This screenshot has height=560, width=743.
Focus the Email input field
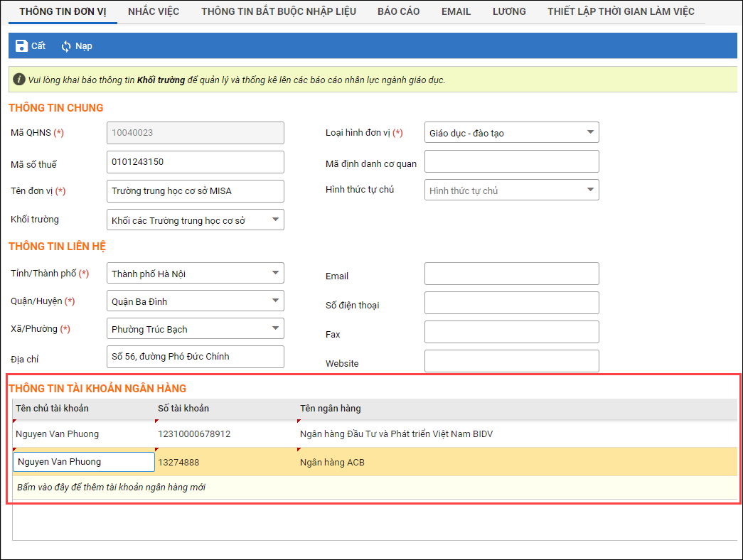tap(511, 274)
